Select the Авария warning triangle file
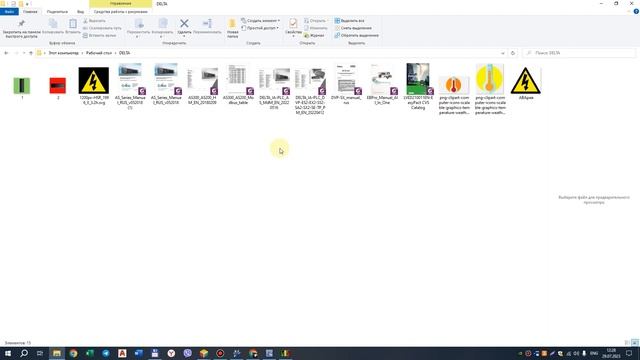This screenshot has width=640, height=360. (x=526, y=84)
